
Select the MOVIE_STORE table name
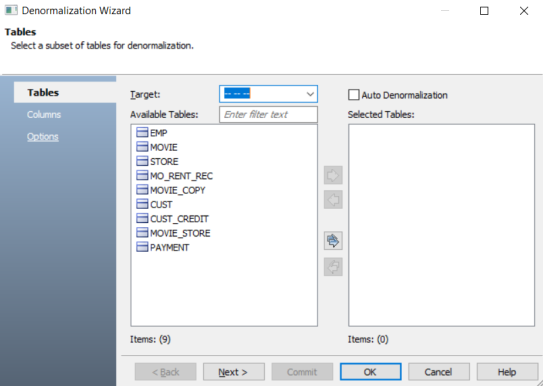pyautogui.click(x=180, y=233)
